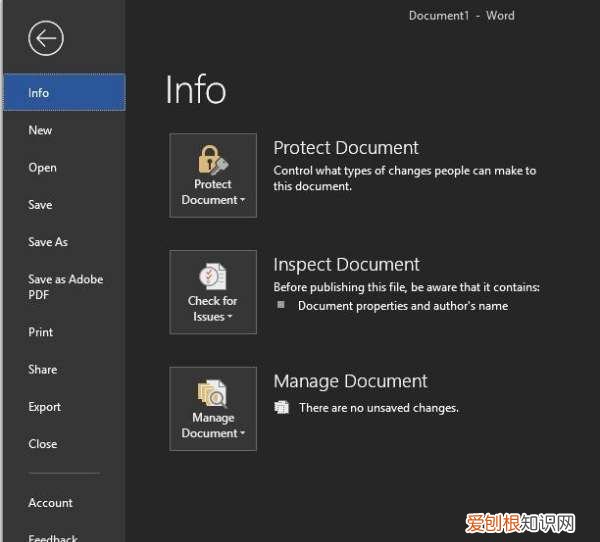Expand the Check for Issues dropdown arrow
600x542 pixels.
tap(230, 317)
